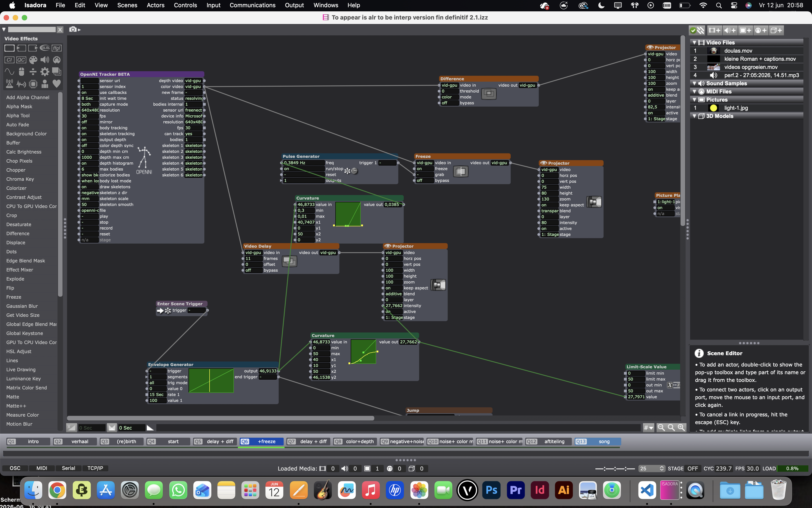Click the Serial status button
Viewport: 812px width, 508px height.
[x=68, y=468]
